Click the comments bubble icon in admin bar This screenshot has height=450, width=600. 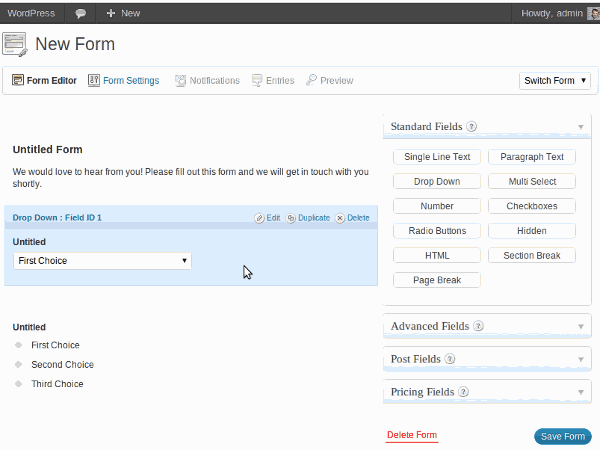coord(80,13)
